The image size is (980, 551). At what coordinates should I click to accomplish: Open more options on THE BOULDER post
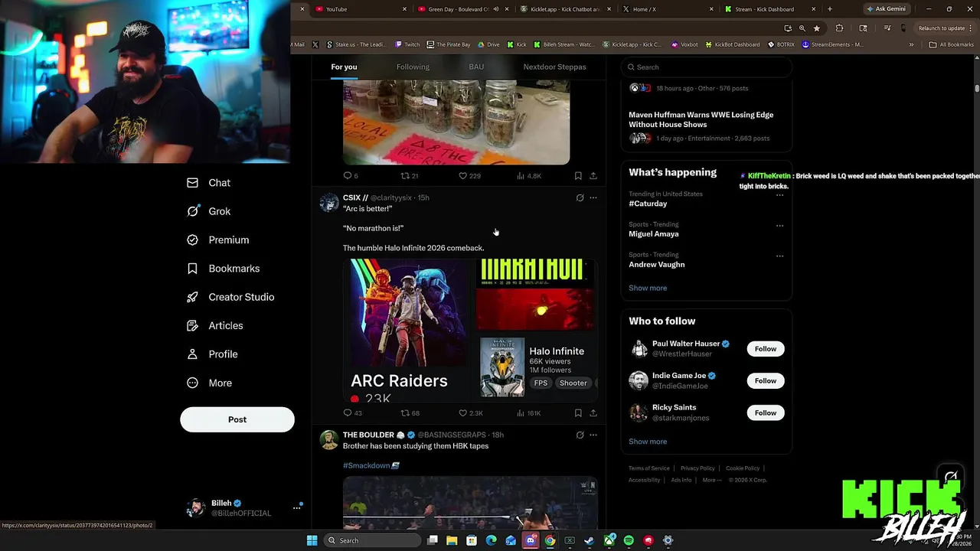point(593,435)
